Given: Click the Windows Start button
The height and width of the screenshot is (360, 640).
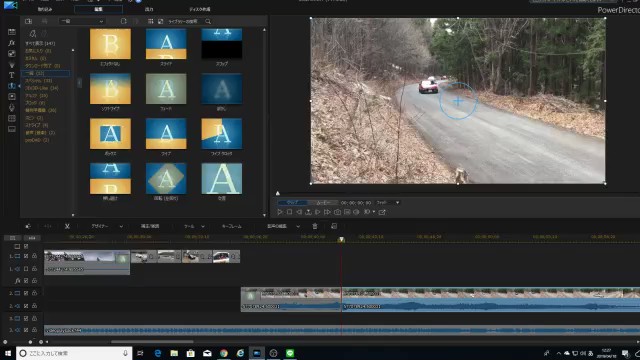Looking at the screenshot, I should (x=8, y=353).
